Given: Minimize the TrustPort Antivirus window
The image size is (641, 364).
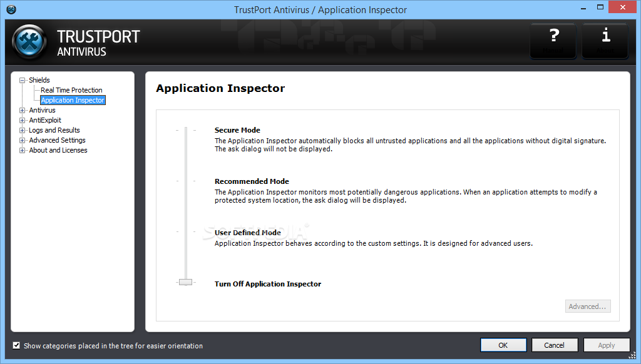Looking at the screenshot, I should (x=583, y=8).
